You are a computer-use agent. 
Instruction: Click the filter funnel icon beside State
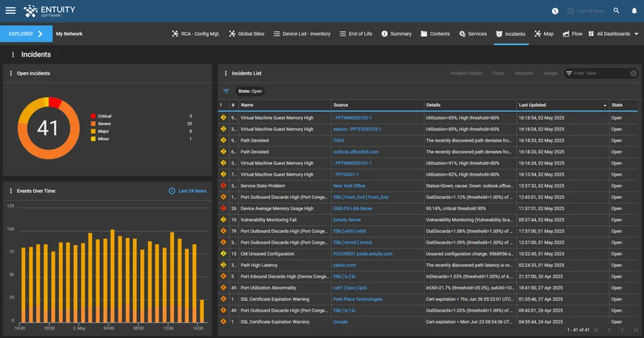(226, 91)
